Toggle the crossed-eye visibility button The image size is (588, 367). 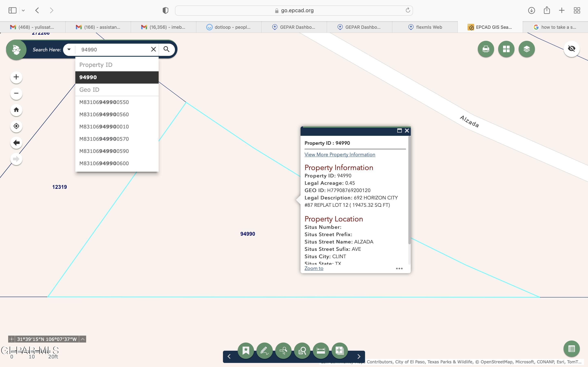tap(571, 49)
